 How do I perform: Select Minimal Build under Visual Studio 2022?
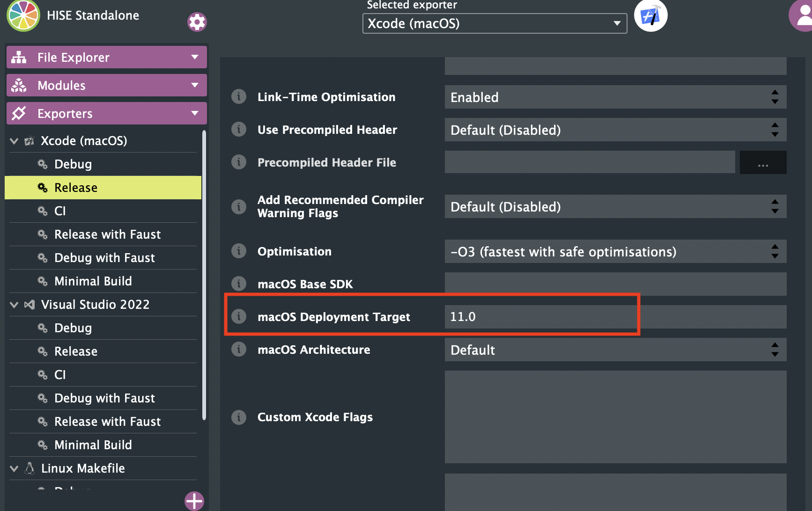tap(103, 445)
